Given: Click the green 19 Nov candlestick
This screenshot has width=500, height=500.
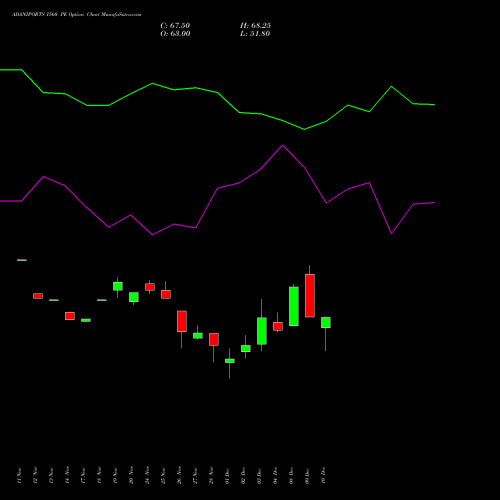Looking at the screenshot, I should [118, 286].
